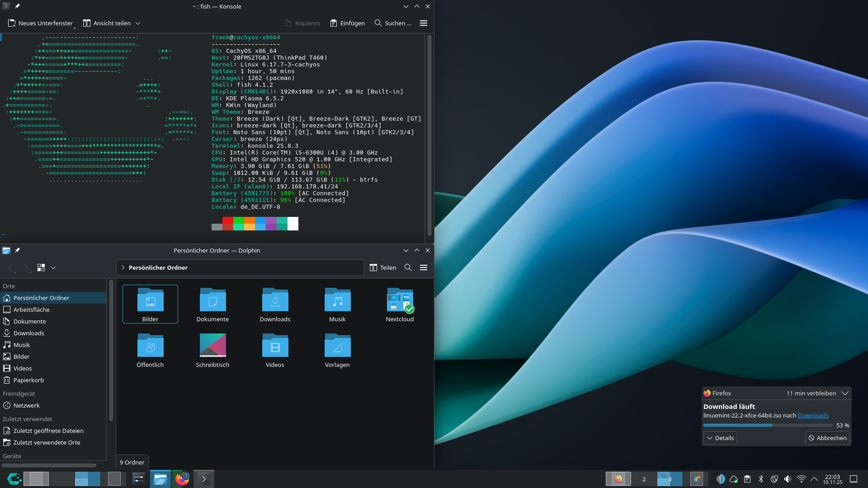This screenshot has width=868, height=488.
Task: Click the 9 Ordner status bar text
Action: pos(132,462)
